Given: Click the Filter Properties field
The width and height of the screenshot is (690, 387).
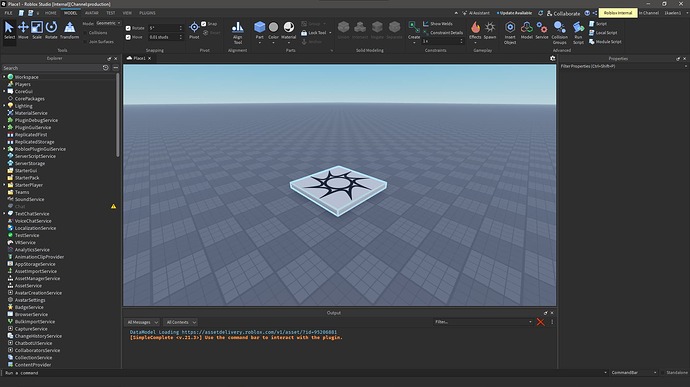Looking at the screenshot, I should (x=623, y=66).
